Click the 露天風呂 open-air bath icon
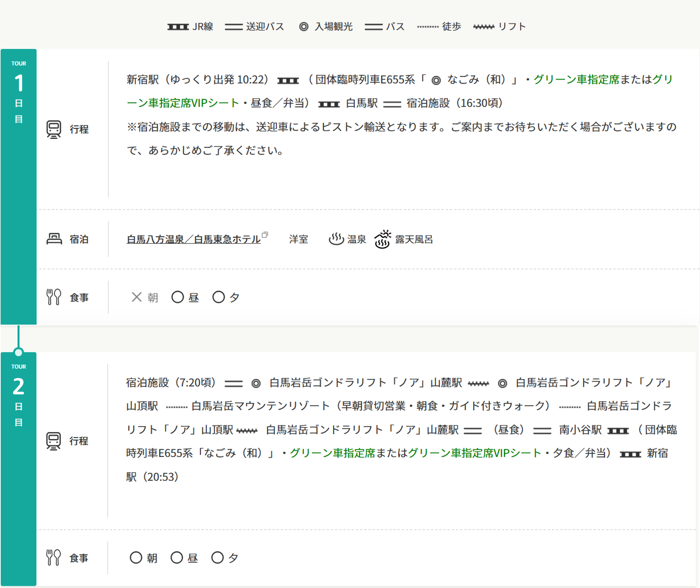Image resolution: width=700 pixels, height=588 pixels. point(382,239)
